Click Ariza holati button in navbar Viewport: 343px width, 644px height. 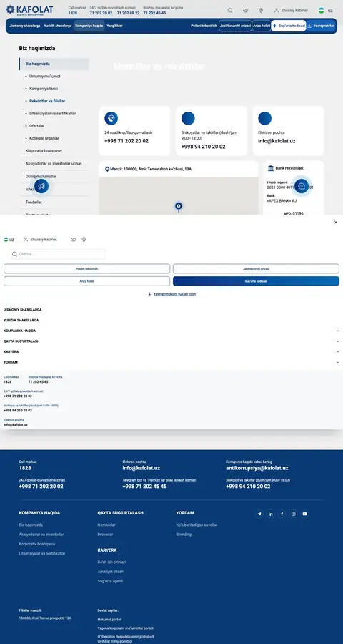[262, 26]
